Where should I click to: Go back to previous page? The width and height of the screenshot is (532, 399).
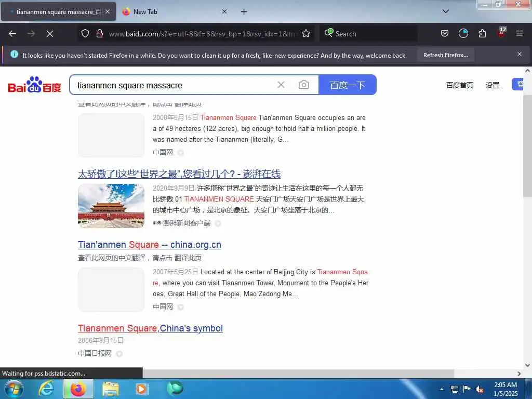tap(12, 34)
